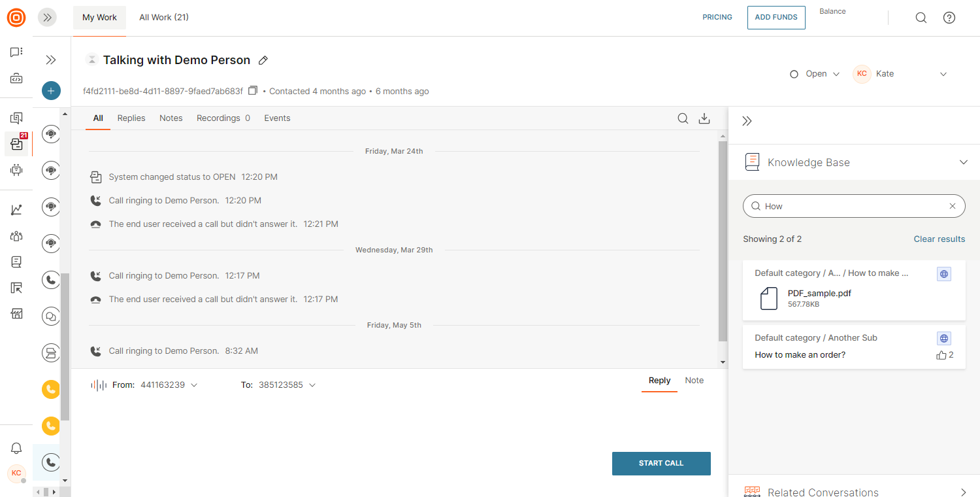980x497 pixels.
Task: Open the help question mark icon
Action: coord(949,18)
